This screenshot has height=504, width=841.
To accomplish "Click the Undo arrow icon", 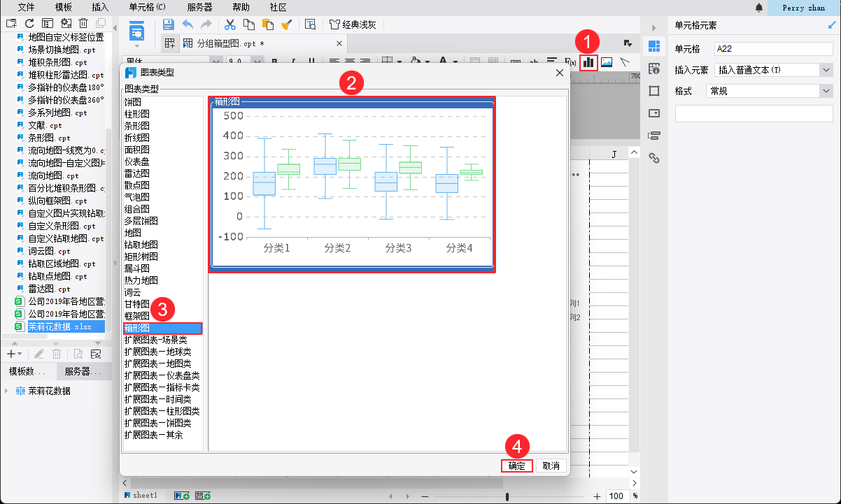I will coord(188,24).
